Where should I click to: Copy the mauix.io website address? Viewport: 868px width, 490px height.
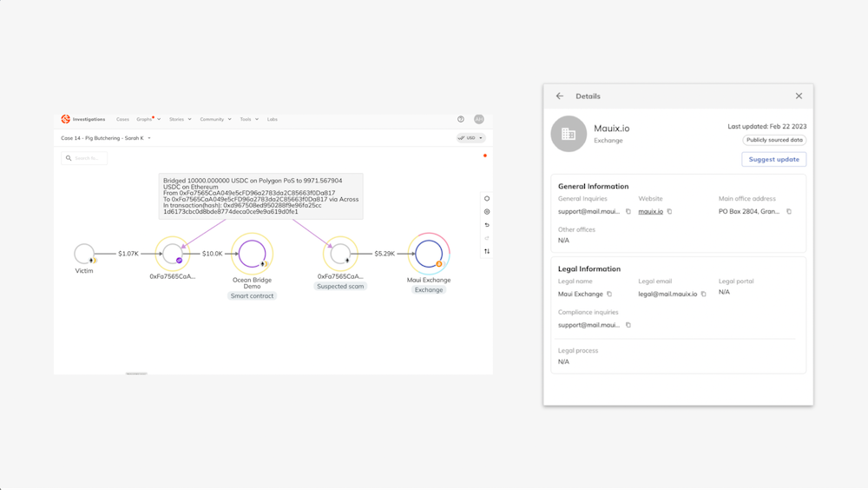point(669,211)
